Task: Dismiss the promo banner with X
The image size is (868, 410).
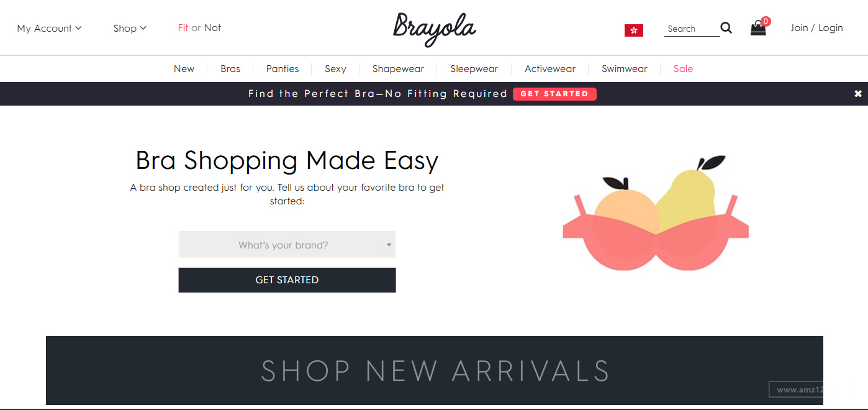Action: [858, 94]
